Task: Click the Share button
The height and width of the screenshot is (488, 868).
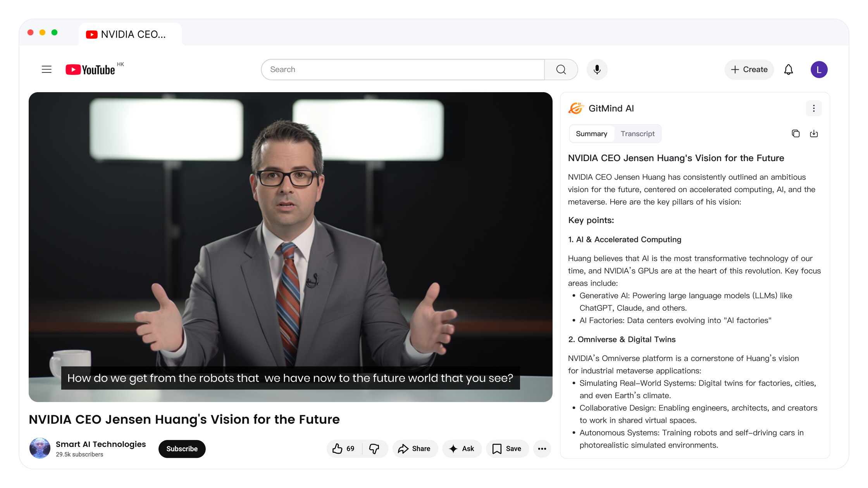Action: 415,448
